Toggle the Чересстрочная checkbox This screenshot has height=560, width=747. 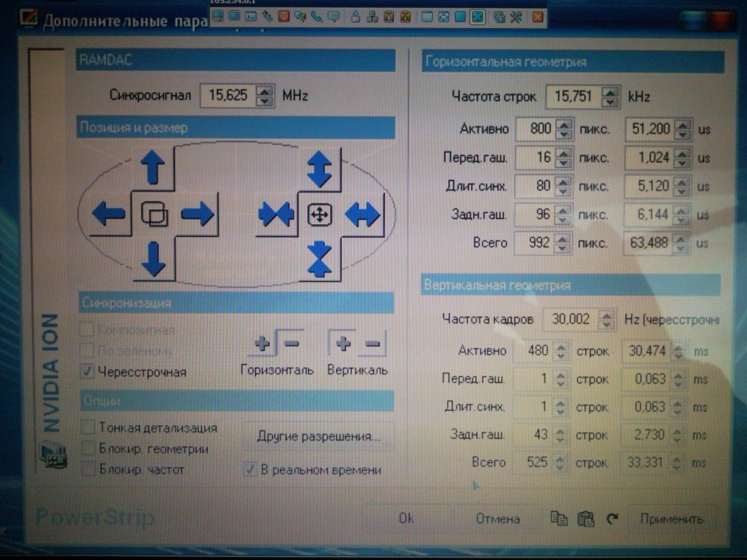pyautogui.click(x=87, y=372)
